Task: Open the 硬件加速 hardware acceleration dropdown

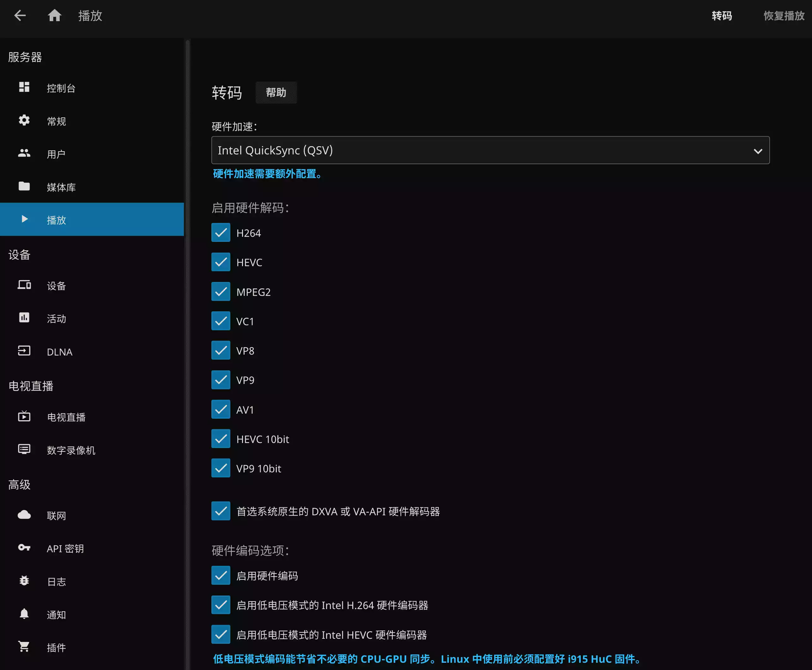Action: point(490,150)
